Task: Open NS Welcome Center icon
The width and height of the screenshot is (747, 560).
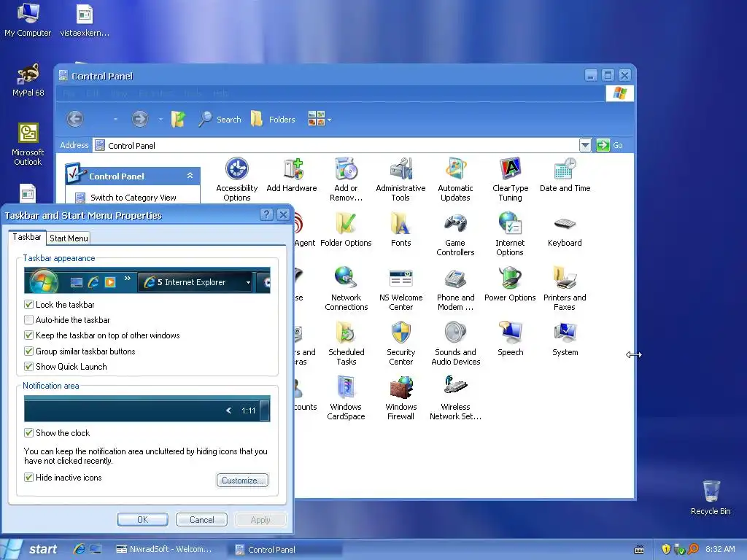Action: point(400,289)
